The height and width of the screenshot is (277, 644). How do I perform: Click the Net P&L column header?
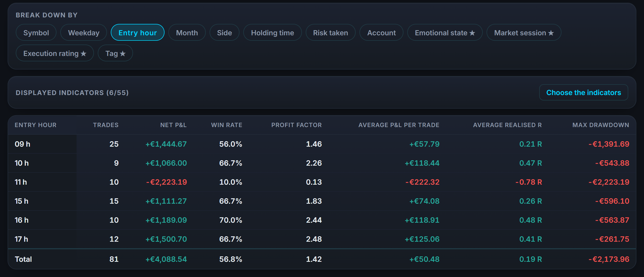(173, 125)
